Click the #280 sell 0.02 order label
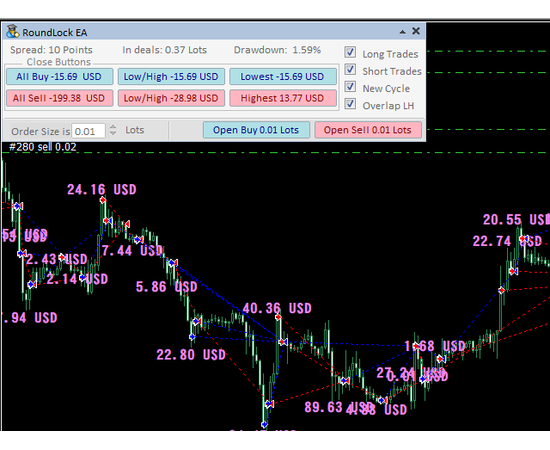The height and width of the screenshot is (450, 550). coord(42,147)
